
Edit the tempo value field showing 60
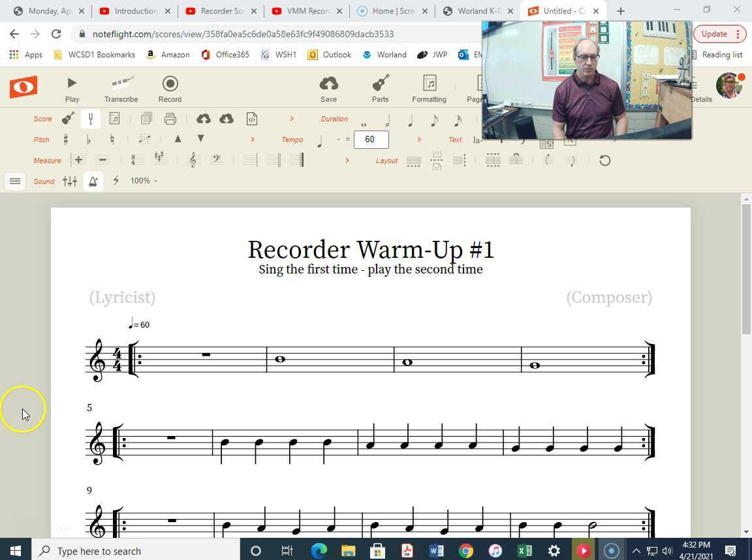pyautogui.click(x=370, y=139)
